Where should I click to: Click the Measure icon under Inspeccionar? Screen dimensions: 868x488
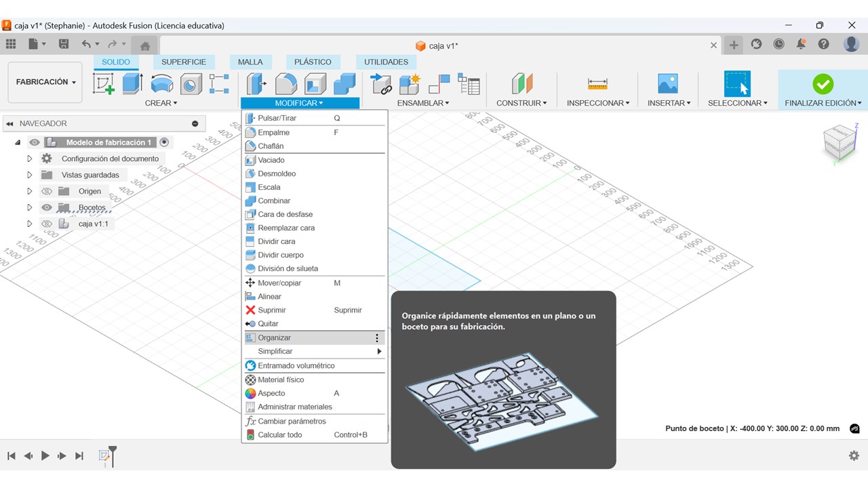pyautogui.click(x=597, y=84)
